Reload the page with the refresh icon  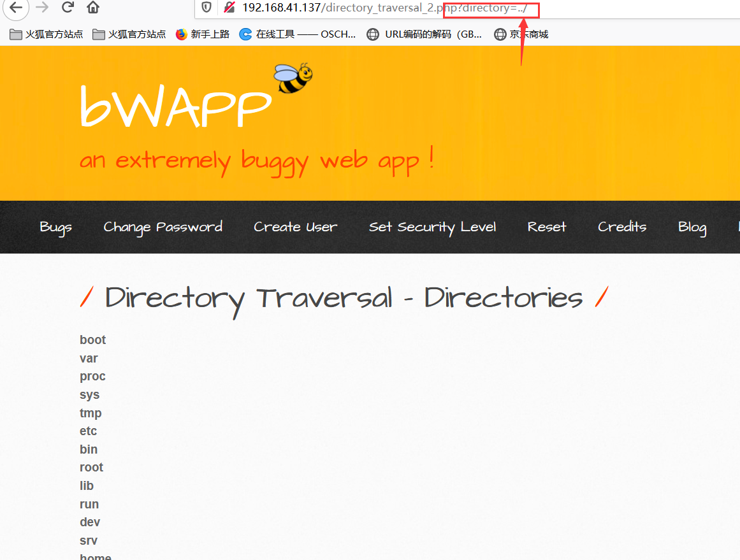(68, 7)
